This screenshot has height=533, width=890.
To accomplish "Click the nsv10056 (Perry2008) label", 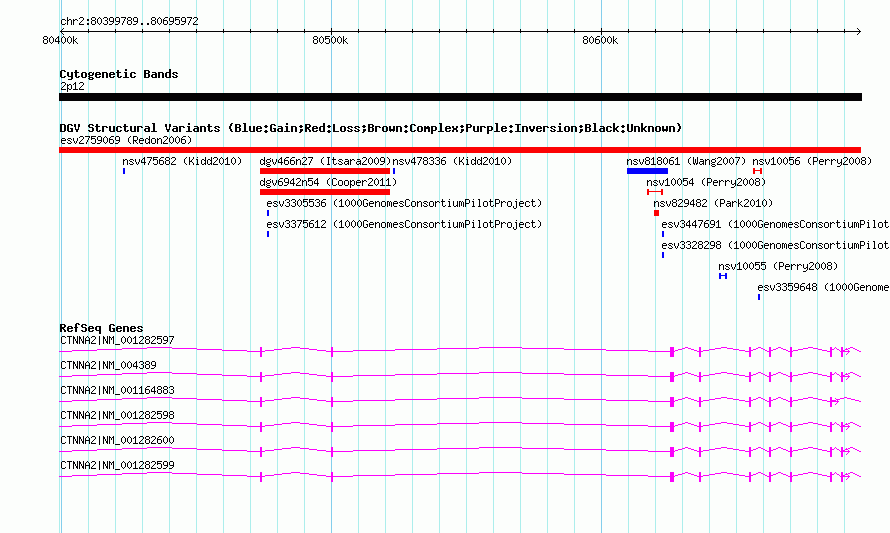I will click(812, 161).
